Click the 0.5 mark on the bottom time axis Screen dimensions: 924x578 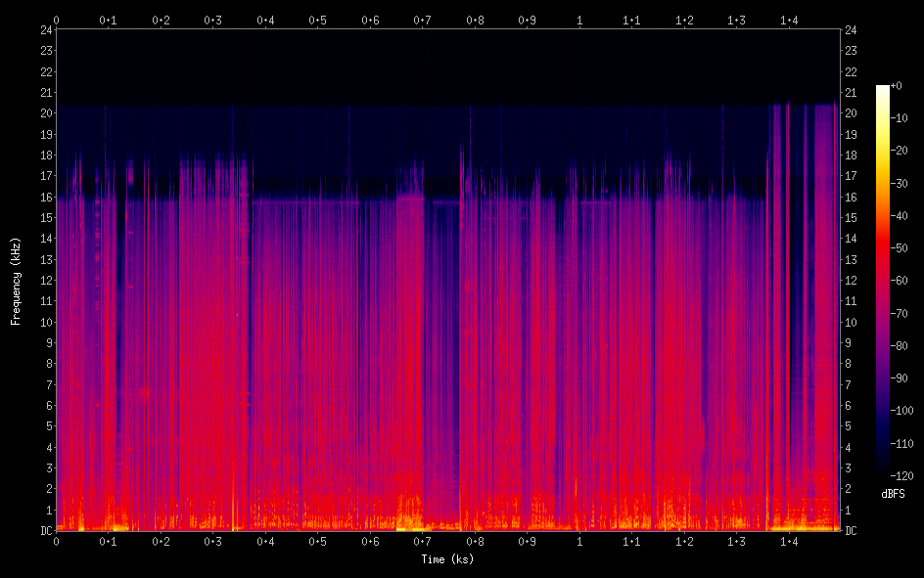(x=317, y=541)
